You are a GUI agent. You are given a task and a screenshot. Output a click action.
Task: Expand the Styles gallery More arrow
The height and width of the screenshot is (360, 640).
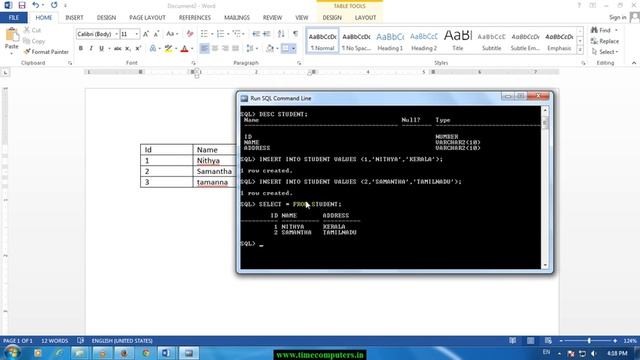[580, 50]
